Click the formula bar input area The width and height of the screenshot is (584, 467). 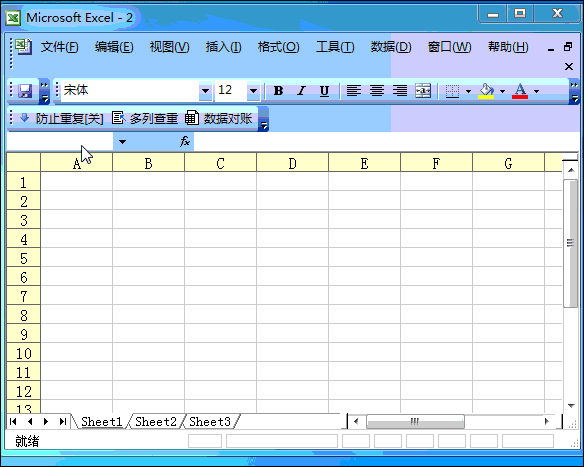[387, 142]
